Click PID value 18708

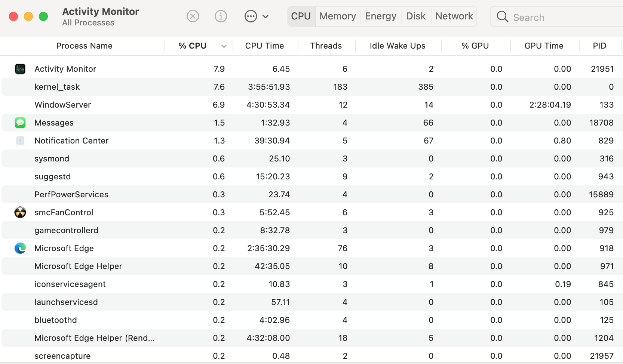[x=601, y=123]
